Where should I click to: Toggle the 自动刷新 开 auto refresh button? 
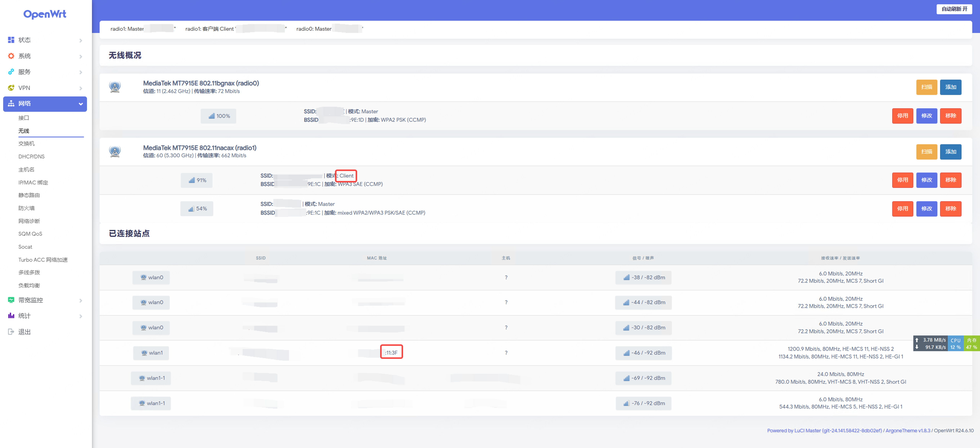click(x=954, y=9)
